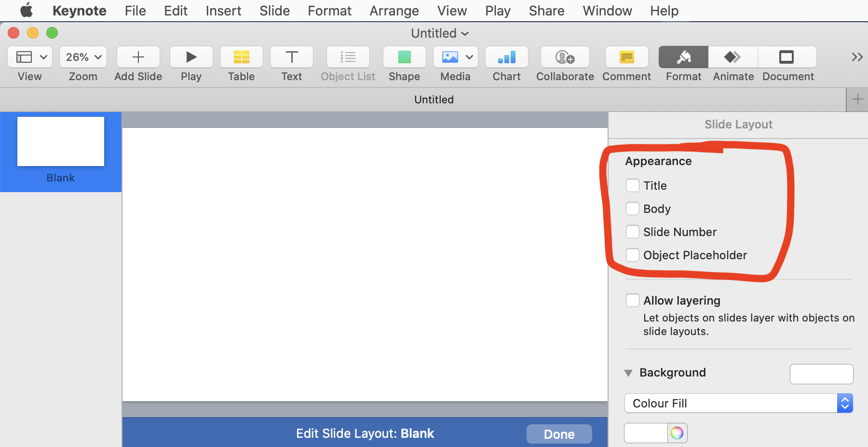Enable the Slide Number checkbox
This screenshot has height=447, width=868.
[633, 232]
